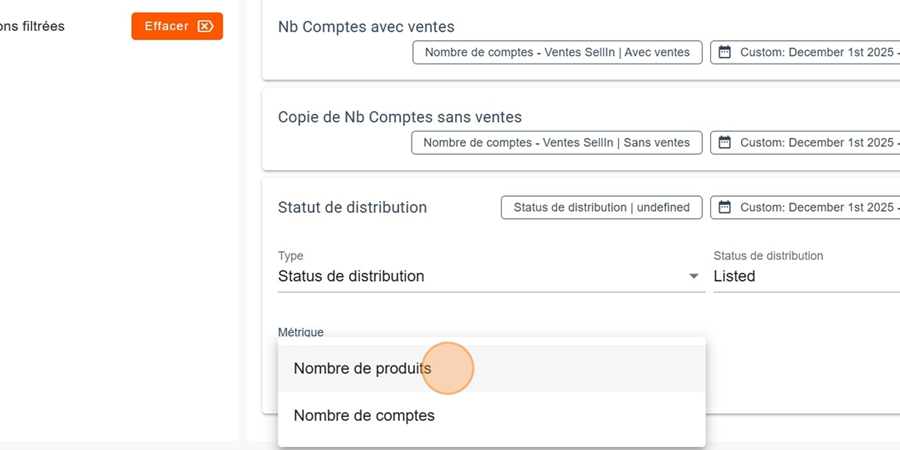
Task: Click calendar icon in Copie de Nb Comptes sans ventes
Action: 726,143
